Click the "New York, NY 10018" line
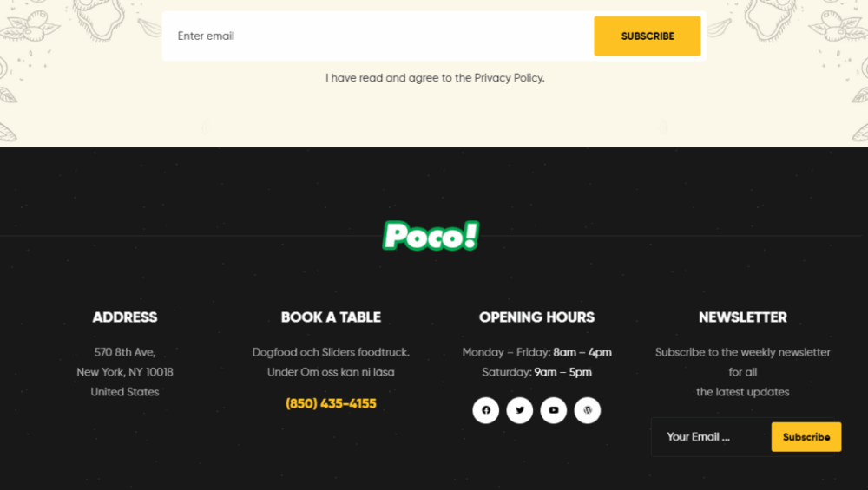The height and width of the screenshot is (490, 868). [x=125, y=372]
